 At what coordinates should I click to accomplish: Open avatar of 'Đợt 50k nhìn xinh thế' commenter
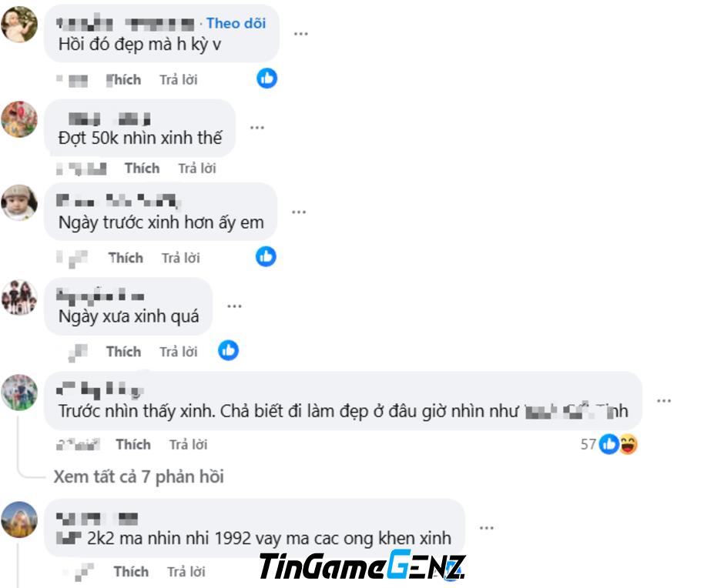(19, 119)
